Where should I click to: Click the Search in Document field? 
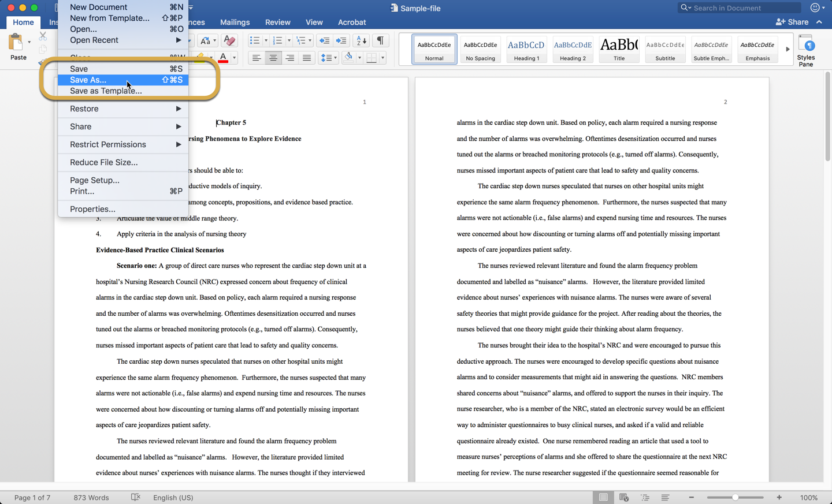(x=744, y=8)
